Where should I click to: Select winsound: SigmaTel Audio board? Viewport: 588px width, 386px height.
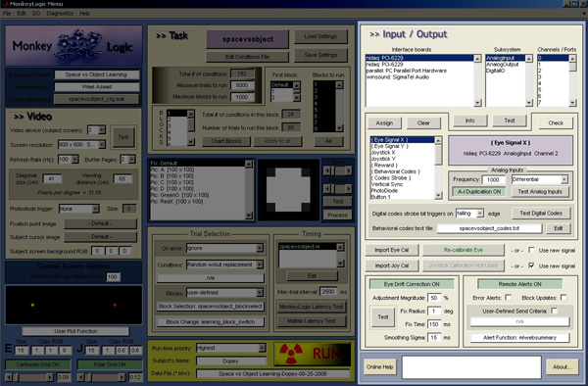pos(419,76)
